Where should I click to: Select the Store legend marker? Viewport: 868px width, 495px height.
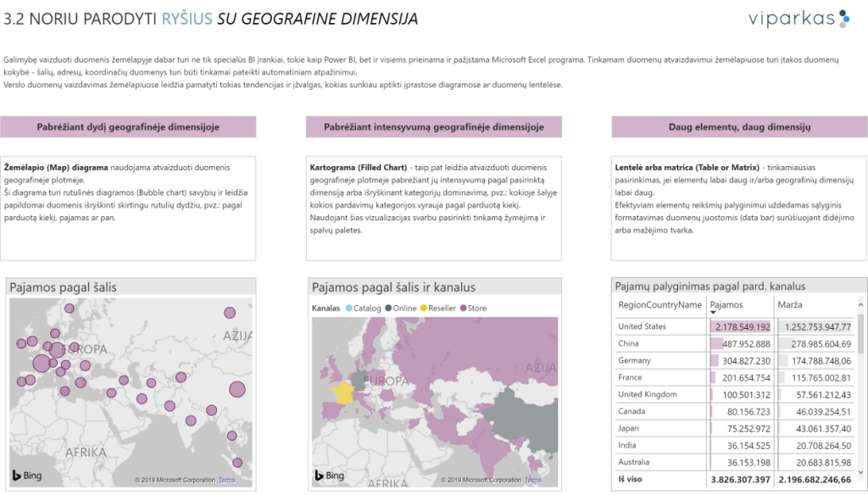[x=463, y=309]
